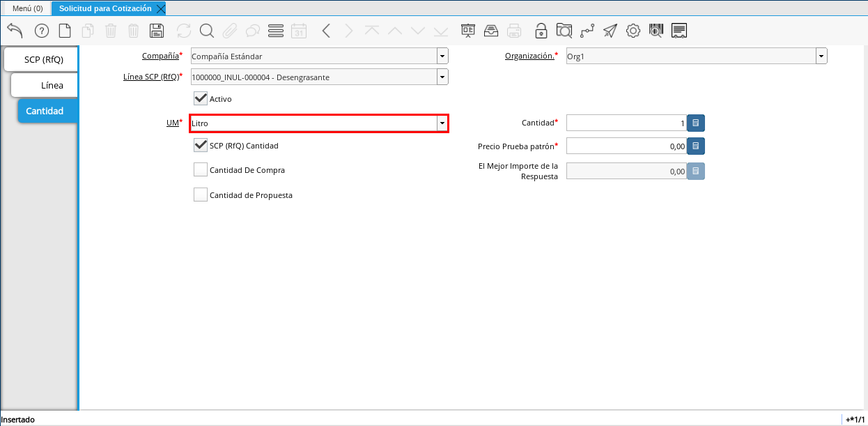Open the report presentation board icon
Image resolution: width=868 pixels, height=426 pixels.
click(468, 31)
